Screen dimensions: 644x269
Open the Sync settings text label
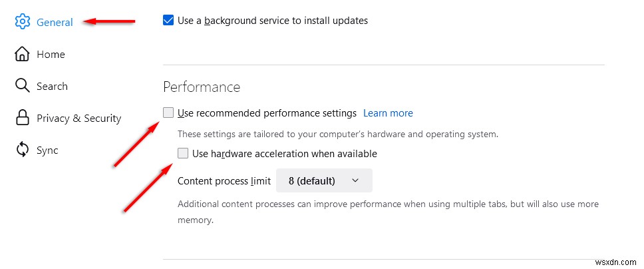tap(47, 150)
